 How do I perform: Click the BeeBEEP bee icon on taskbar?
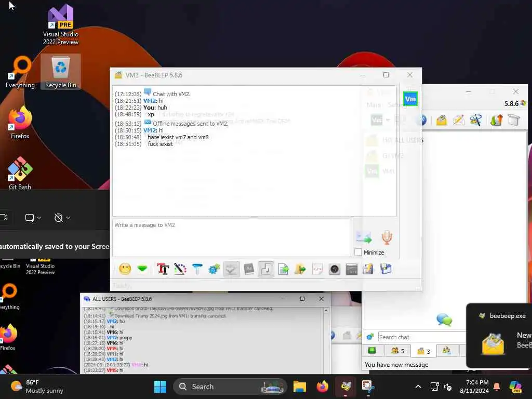[x=345, y=387]
